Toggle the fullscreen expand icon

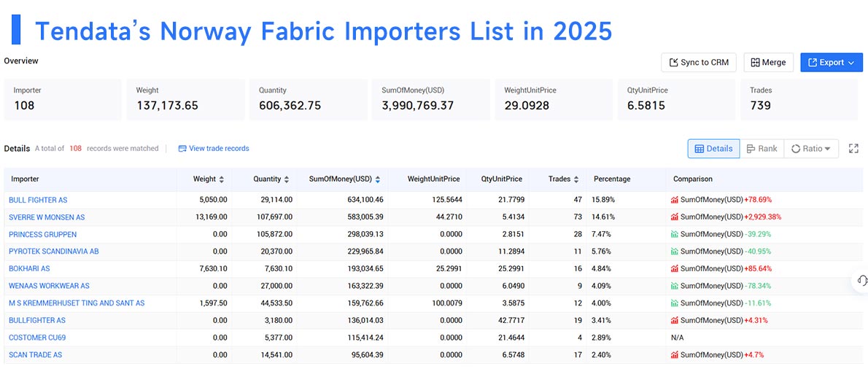point(853,148)
